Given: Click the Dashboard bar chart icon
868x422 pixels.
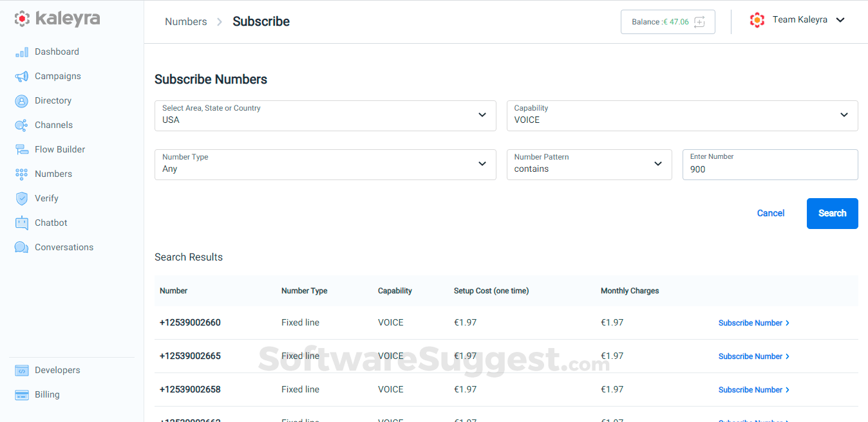Looking at the screenshot, I should coord(22,52).
